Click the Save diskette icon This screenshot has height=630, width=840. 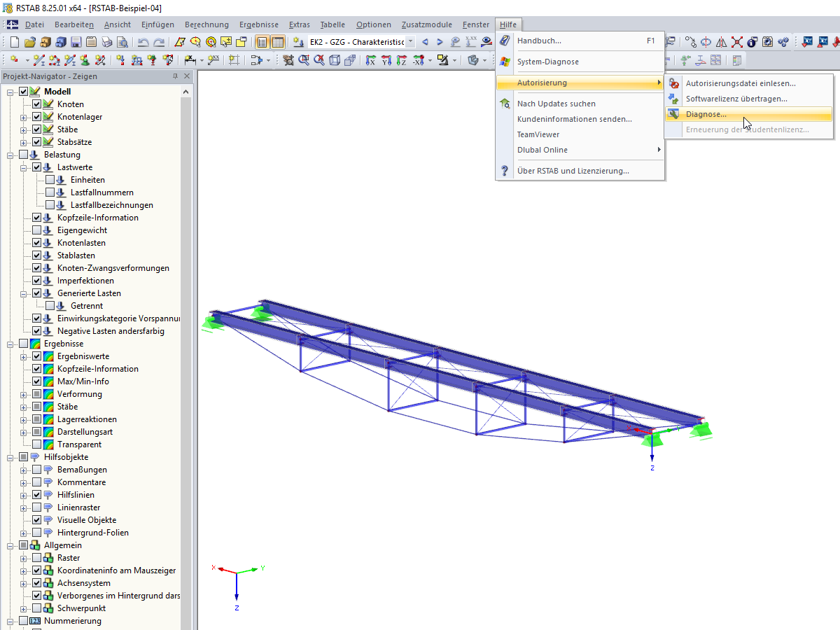[76, 42]
